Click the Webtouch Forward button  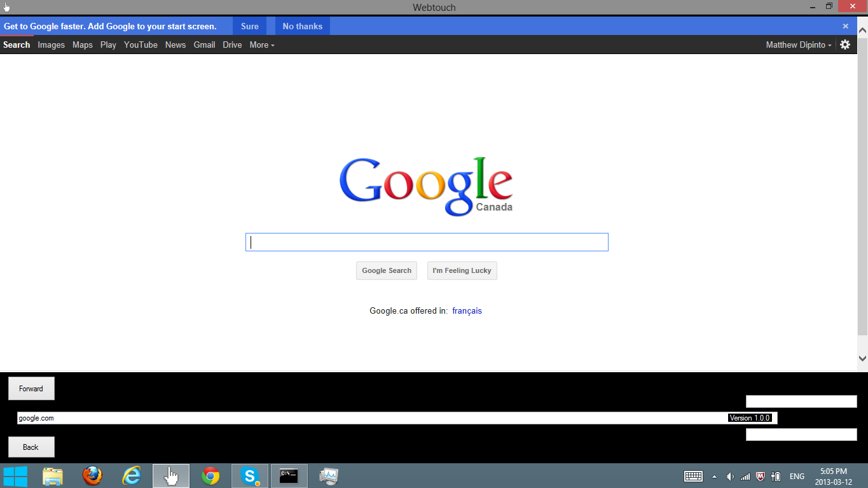pos(31,389)
